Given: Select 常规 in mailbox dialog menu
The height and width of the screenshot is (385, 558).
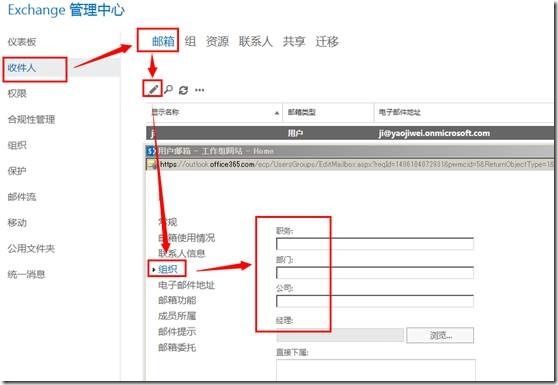Looking at the screenshot, I should coord(168,222).
